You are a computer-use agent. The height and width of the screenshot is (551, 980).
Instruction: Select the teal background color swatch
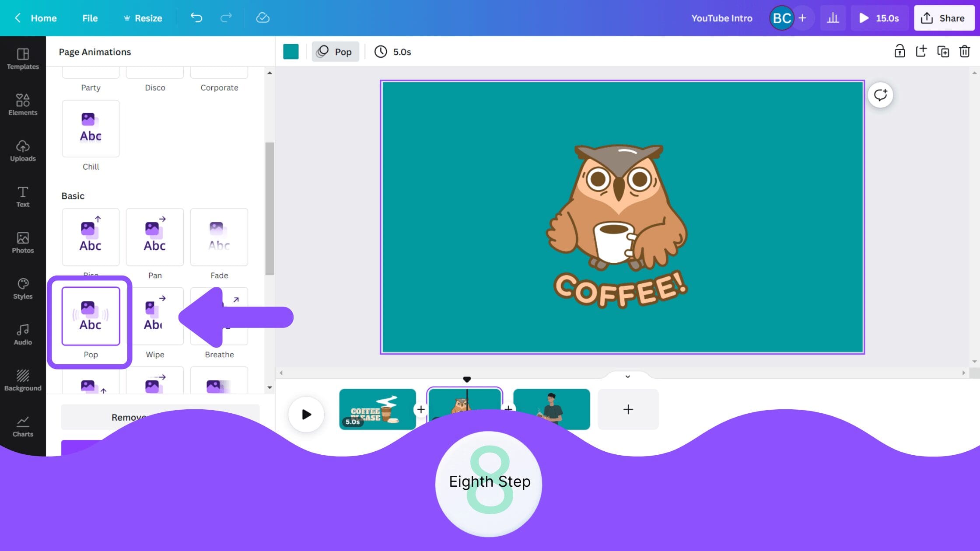coord(291,52)
